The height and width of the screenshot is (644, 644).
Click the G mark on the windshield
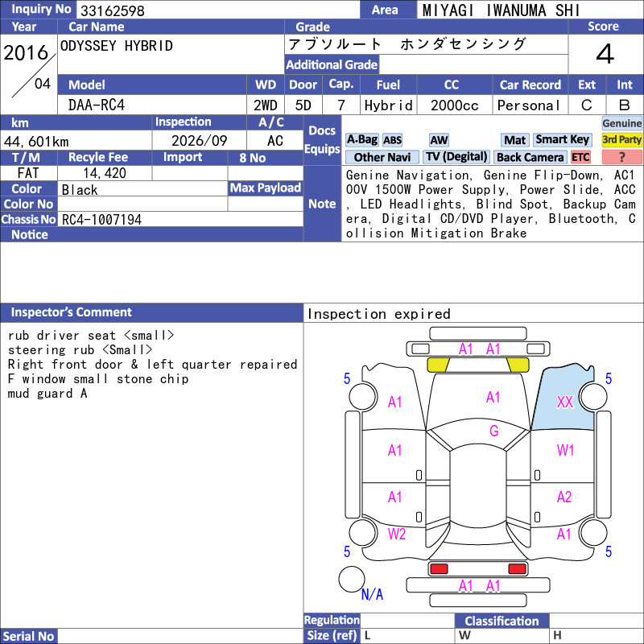point(493,431)
